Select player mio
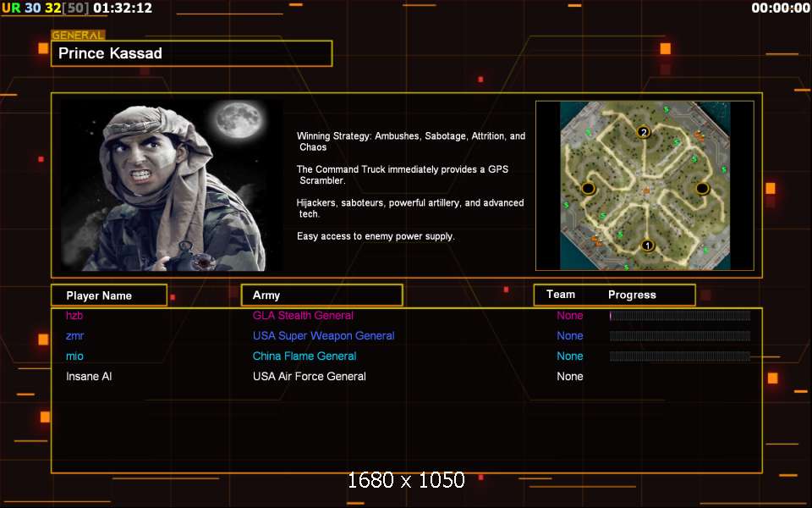Viewport: 812px width, 508px height. coord(74,356)
